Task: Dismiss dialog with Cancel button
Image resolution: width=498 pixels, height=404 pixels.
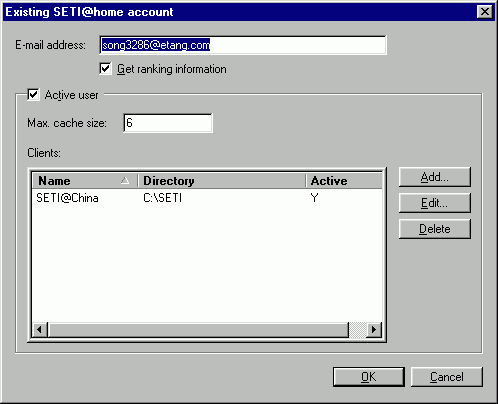Action: pyautogui.click(x=447, y=377)
